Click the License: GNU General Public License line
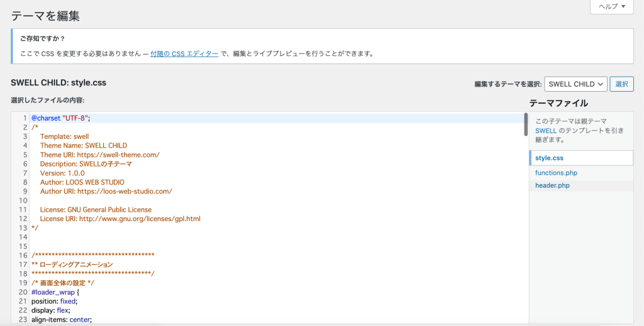This screenshot has width=644, height=326. pos(96,210)
